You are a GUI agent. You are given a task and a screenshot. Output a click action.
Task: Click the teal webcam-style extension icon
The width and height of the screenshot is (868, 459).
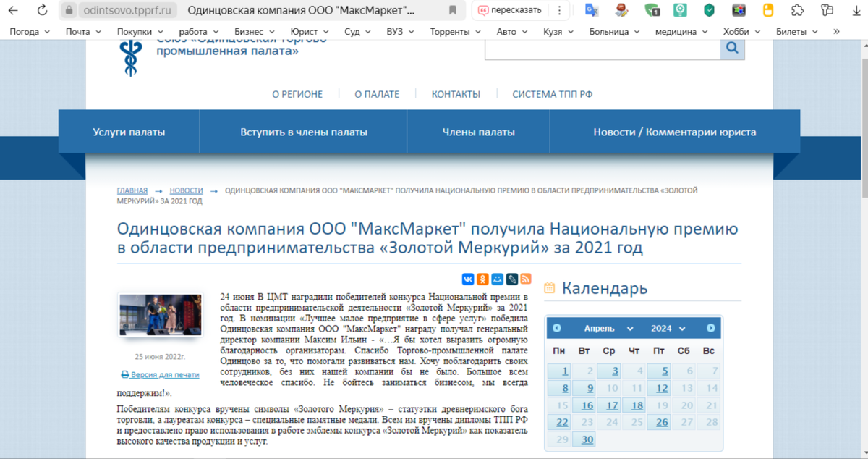point(680,11)
